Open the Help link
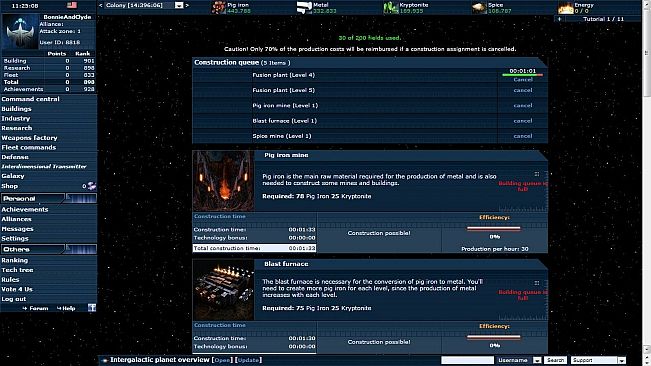651x366 pixels. [x=66, y=308]
